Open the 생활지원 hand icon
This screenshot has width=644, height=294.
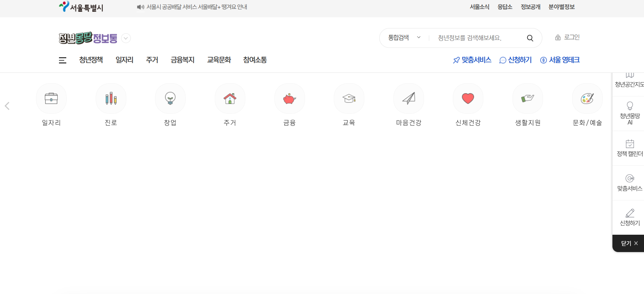[x=528, y=98]
